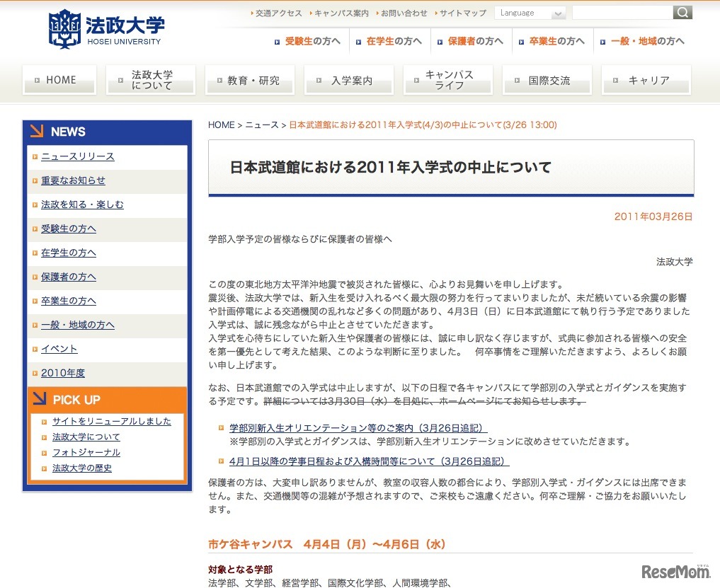Click the PICK UP header arrow icon

coord(40,398)
